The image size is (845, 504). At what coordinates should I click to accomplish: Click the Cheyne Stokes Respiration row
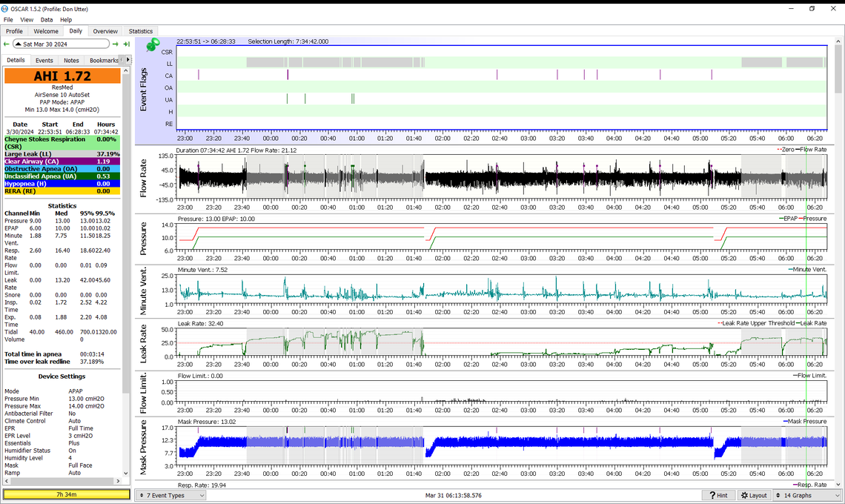(x=62, y=143)
